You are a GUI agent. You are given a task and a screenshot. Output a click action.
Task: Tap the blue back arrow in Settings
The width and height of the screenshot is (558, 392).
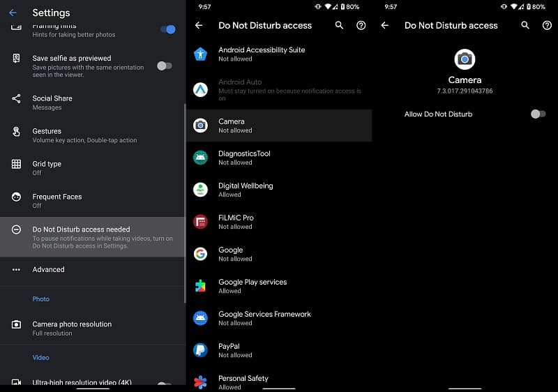point(13,13)
